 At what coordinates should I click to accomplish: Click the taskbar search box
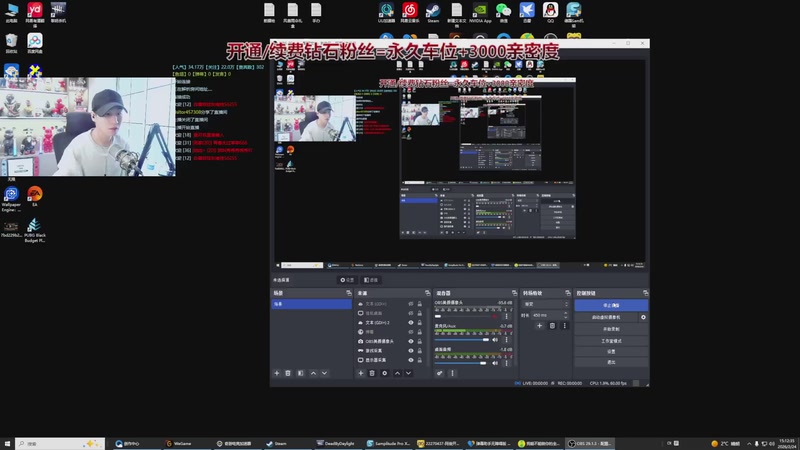tap(60, 443)
